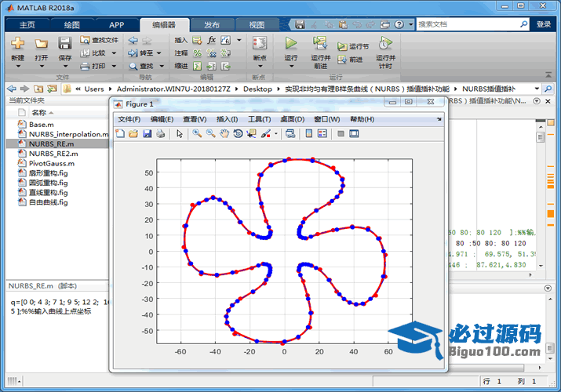Click the fx insert function icon

point(211,40)
